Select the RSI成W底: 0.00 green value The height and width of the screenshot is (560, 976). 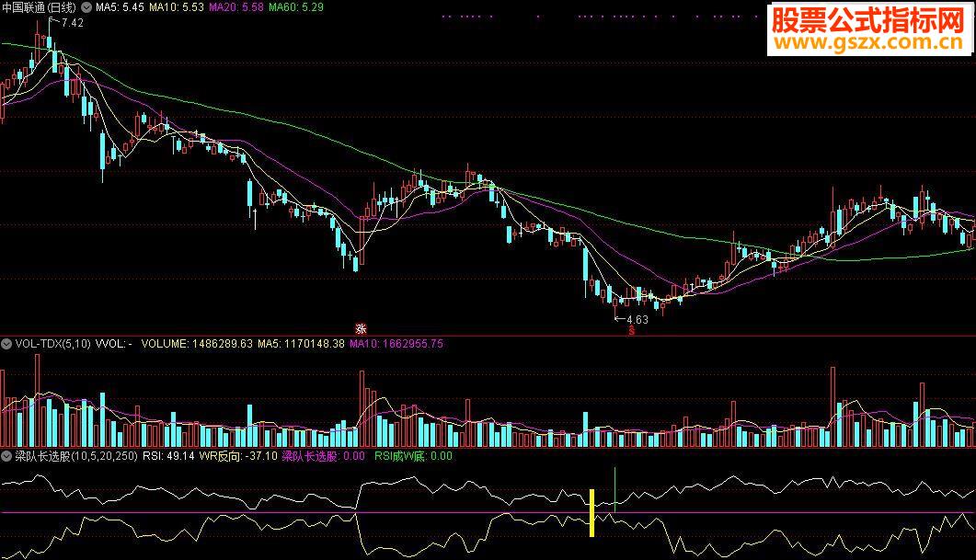pos(413,456)
